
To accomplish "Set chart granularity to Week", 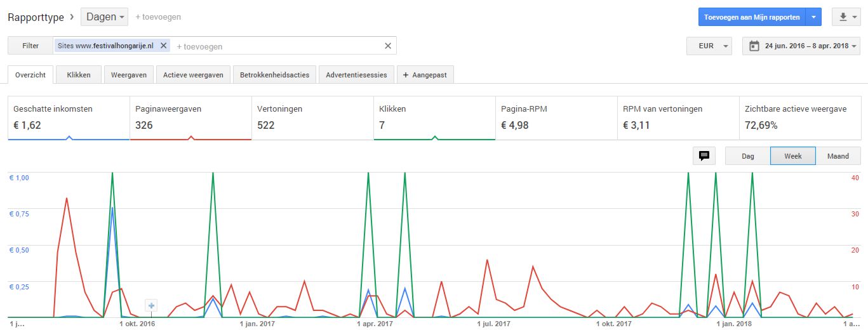I will (793, 155).
